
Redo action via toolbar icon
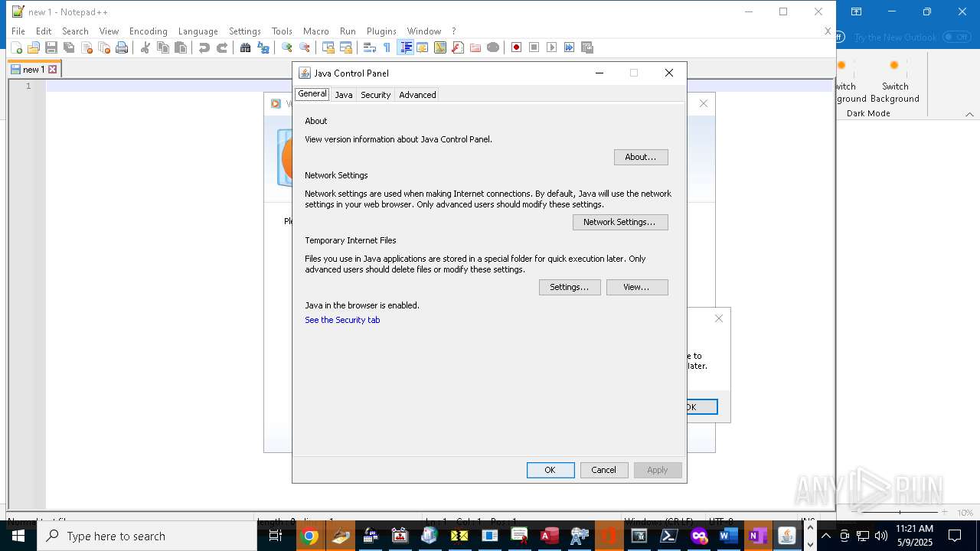(222, 47)
